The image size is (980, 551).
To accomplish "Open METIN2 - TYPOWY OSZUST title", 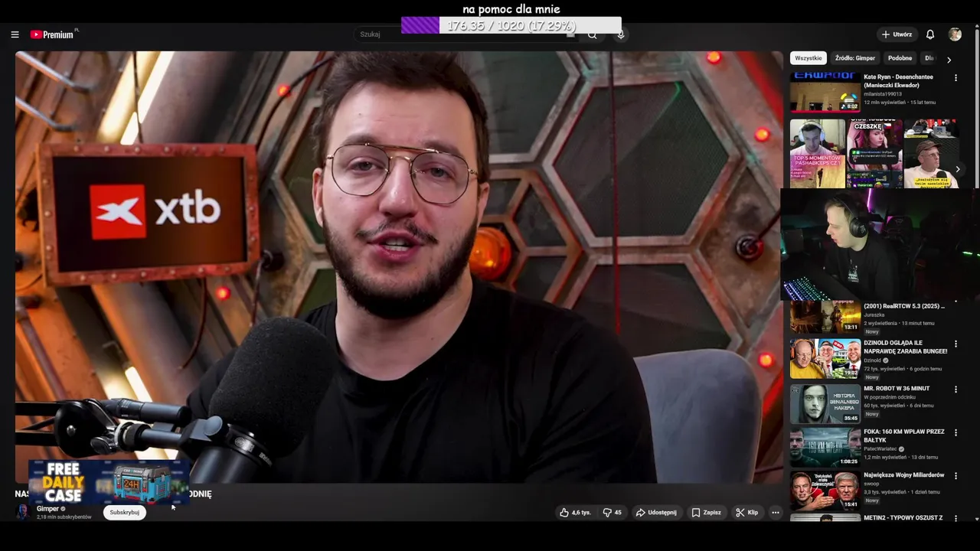I will tap(903, 518).
